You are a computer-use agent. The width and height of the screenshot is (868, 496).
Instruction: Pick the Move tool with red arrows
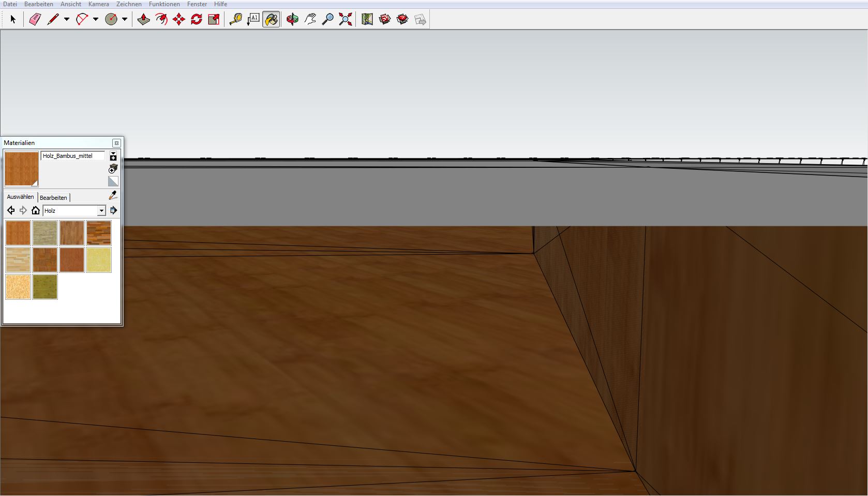click(178, 20)
